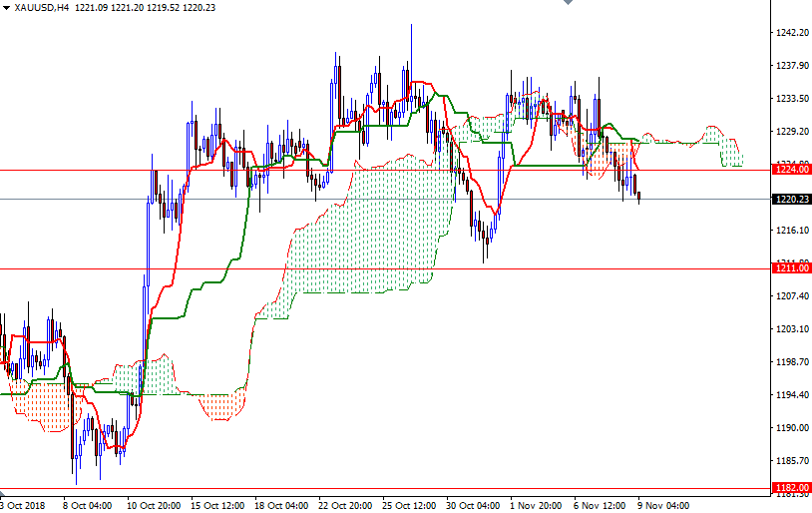Screen dimensions: 812x513
Task: Click the 1207.40 price scale value
Action: [x=792, y=296]
